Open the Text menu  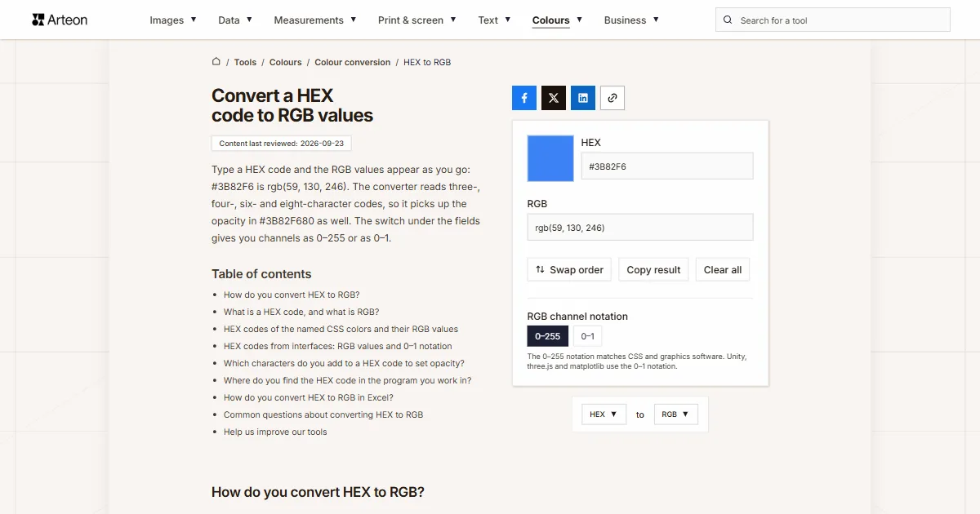point(494,20)
